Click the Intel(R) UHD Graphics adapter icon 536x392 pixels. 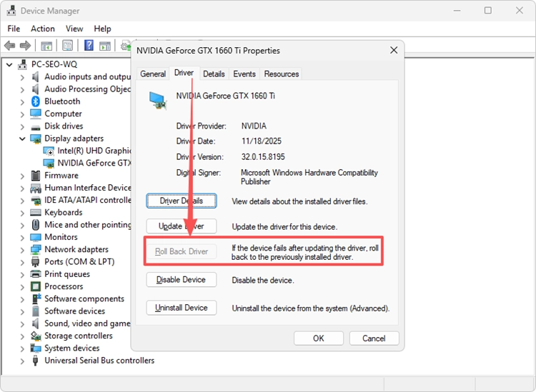[x=49, y=151]
